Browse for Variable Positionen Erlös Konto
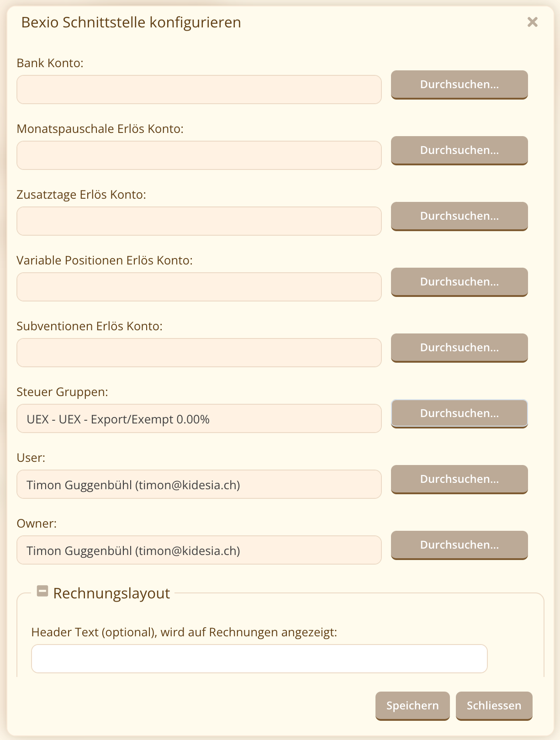This screenshot has height=740, width=560. point(459,282)
